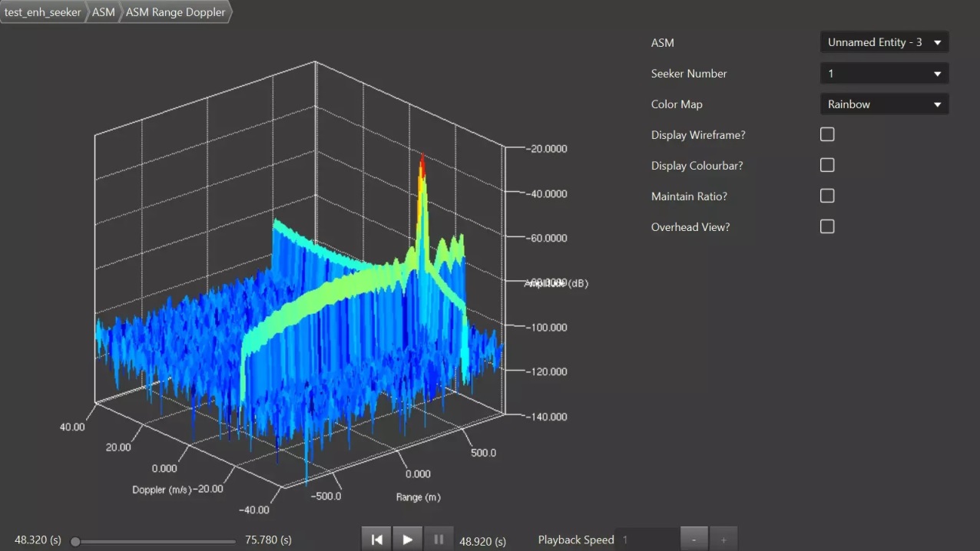Increase playback speed with plus button

coord(723,539)
